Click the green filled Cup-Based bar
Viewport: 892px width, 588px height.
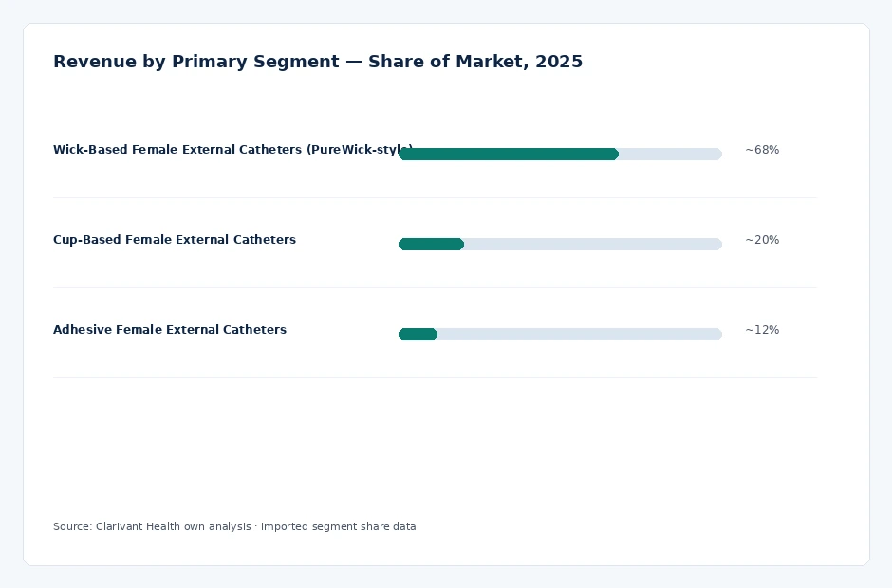(431, 244)
